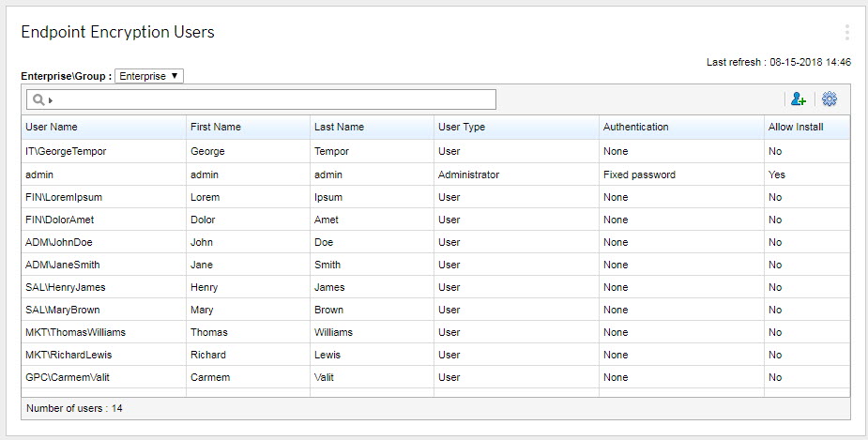Select the FIN\LoremIpsum user row

point(66,197)
